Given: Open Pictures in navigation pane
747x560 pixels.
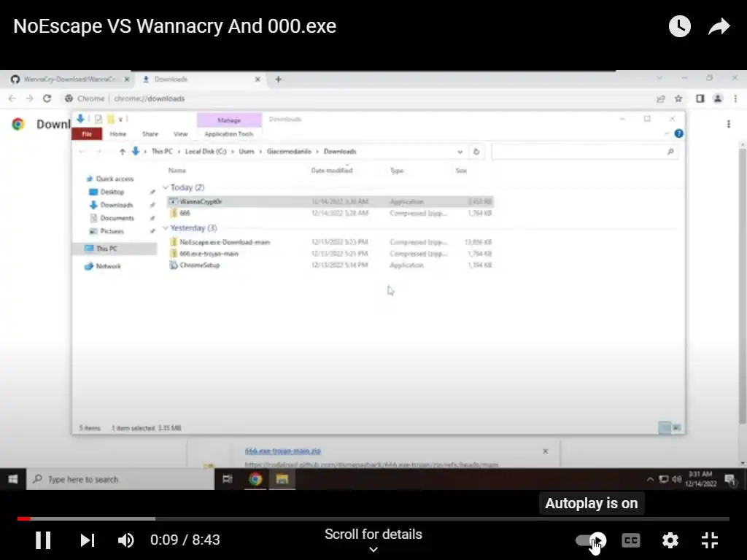Looking at the screenshot, I should [112, 231].
